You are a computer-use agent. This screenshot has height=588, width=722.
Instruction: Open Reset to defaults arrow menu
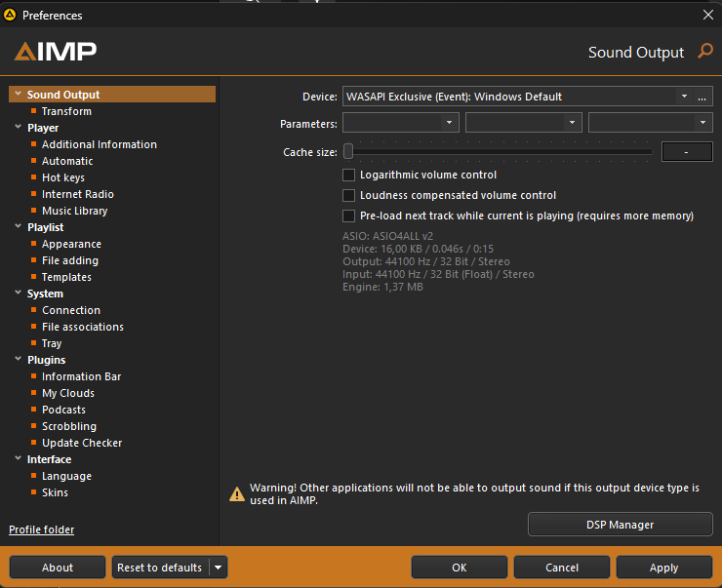point(219,568)
